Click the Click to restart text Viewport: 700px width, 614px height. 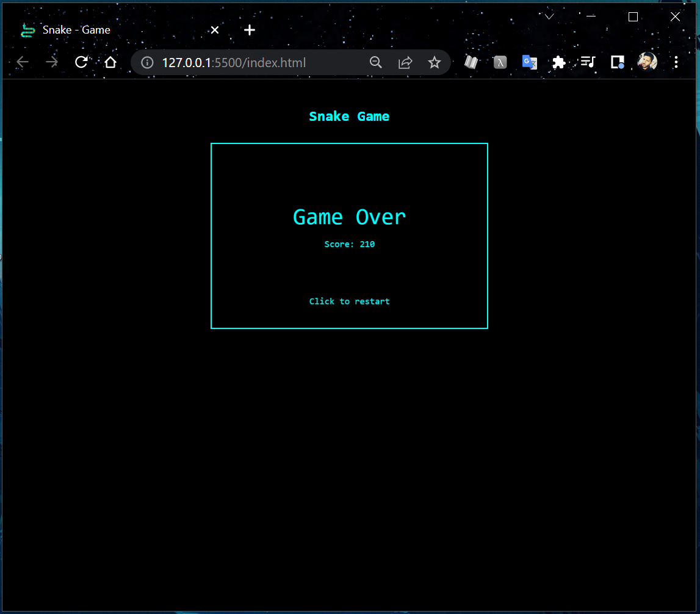[349, 301]
